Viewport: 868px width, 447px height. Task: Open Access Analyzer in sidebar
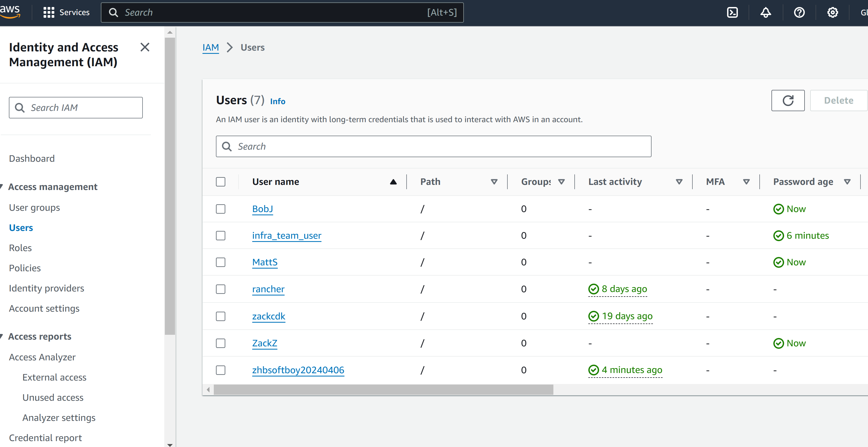tap(42, 357)
